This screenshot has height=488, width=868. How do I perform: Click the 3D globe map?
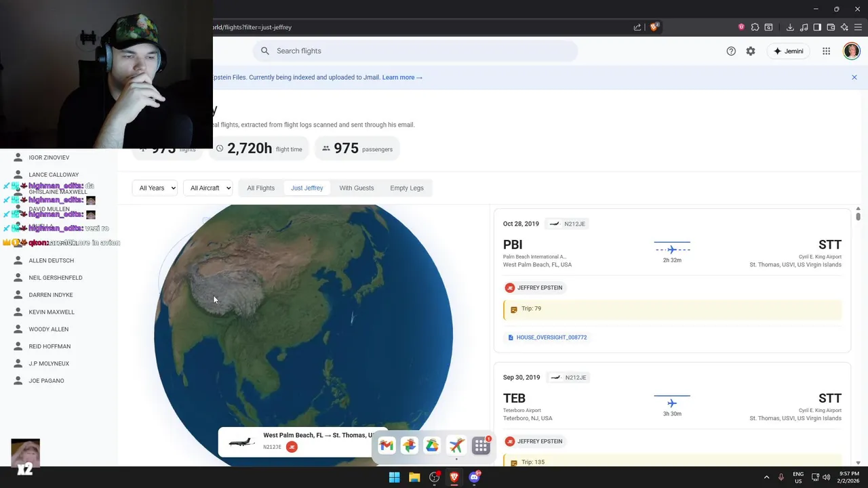(x=303, y=335)
